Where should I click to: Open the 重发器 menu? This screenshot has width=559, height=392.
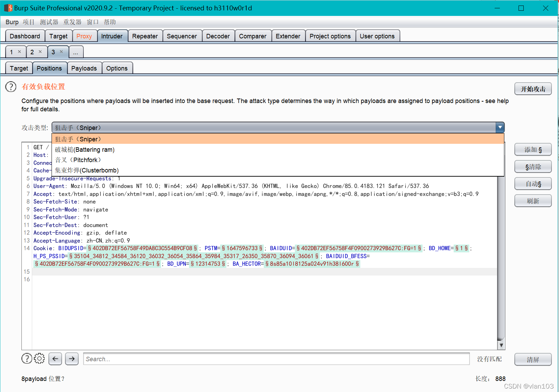72,22
